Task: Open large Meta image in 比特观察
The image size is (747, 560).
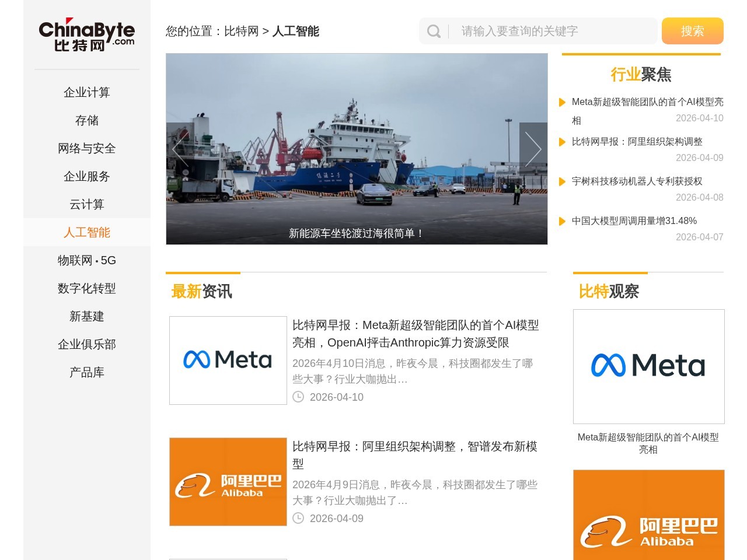Action: (x=648, y=366)
